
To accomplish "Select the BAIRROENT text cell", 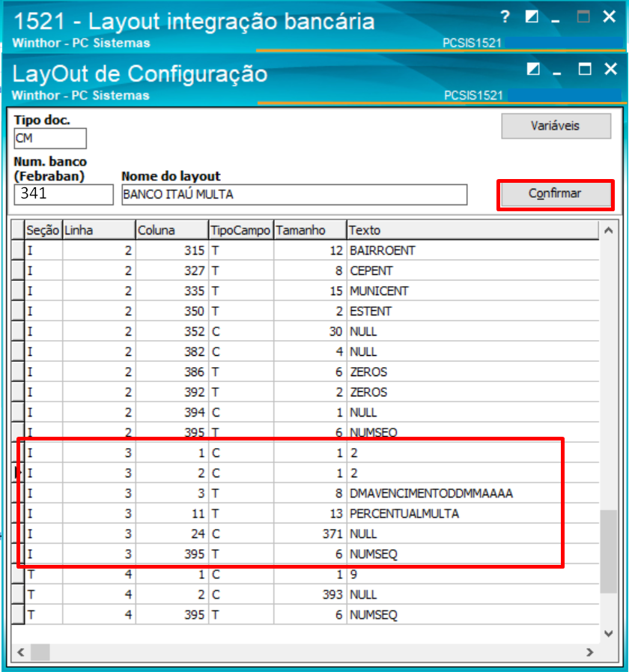I will click(472, 250).
